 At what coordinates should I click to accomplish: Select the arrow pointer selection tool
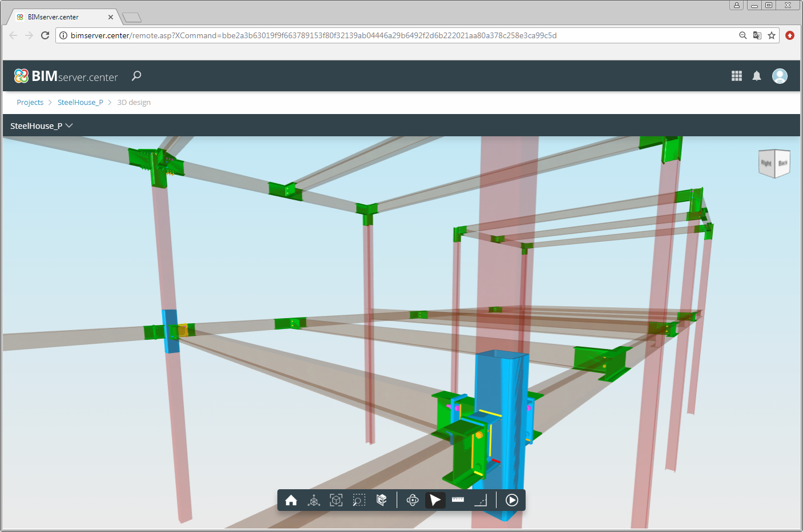[435, 500]
